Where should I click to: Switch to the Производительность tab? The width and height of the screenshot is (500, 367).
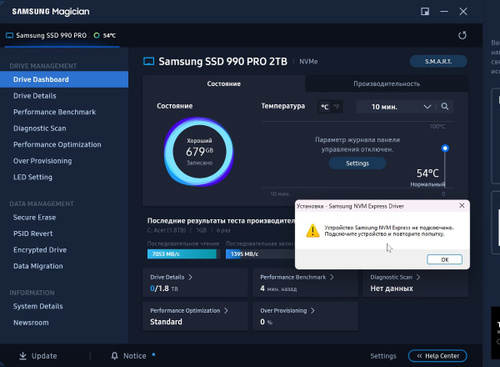(387, 84)
